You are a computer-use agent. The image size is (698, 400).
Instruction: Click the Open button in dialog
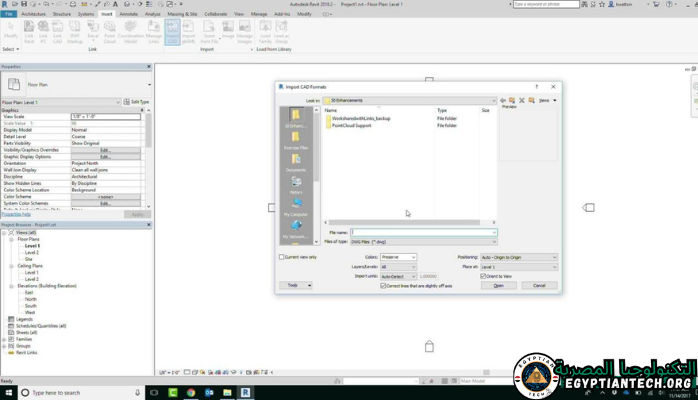pyautogui.click(x=499, y=286)
